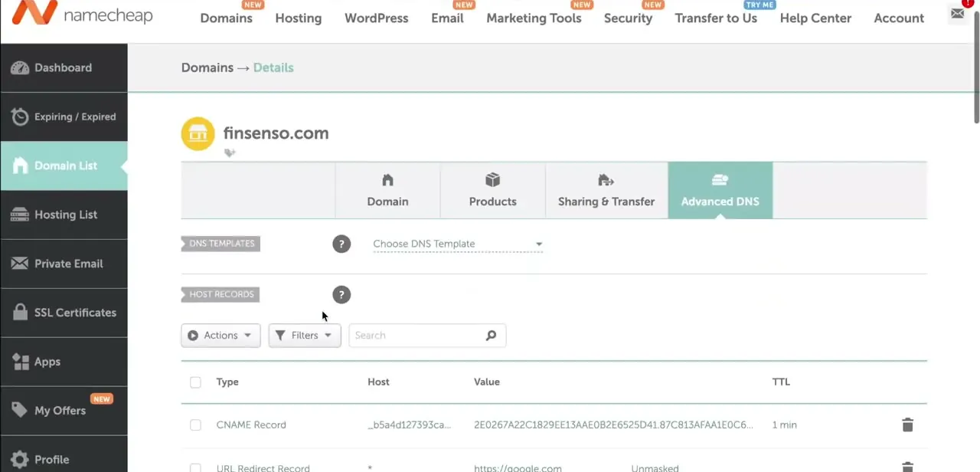Check the CNAME Record row checkbox
The image size is (980, 472).
click(195, 424)
